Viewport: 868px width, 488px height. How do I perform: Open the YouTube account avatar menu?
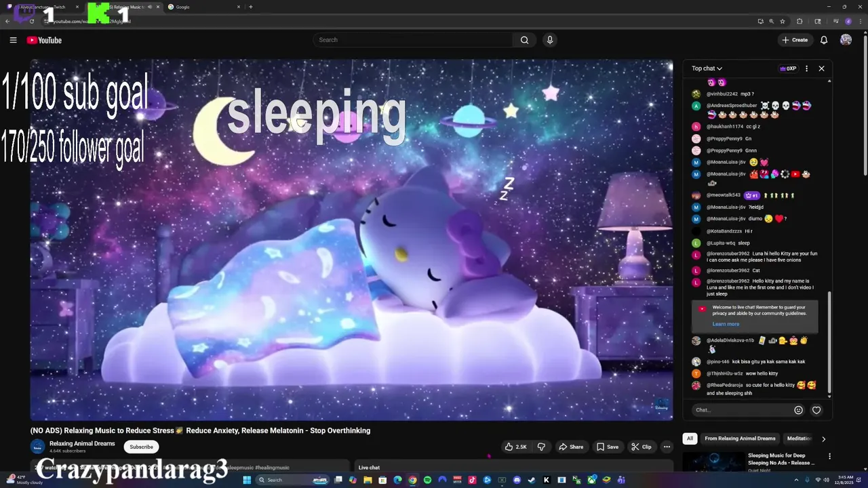coord(846,40)
